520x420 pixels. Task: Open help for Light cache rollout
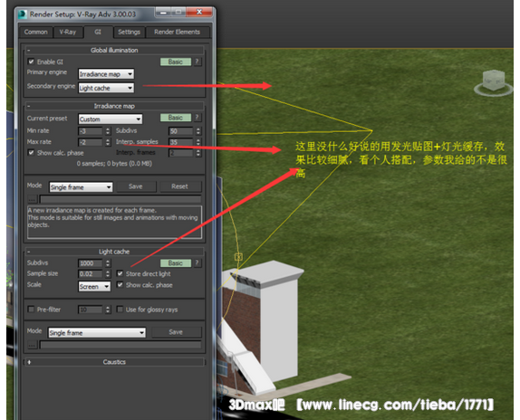point(197,263)
